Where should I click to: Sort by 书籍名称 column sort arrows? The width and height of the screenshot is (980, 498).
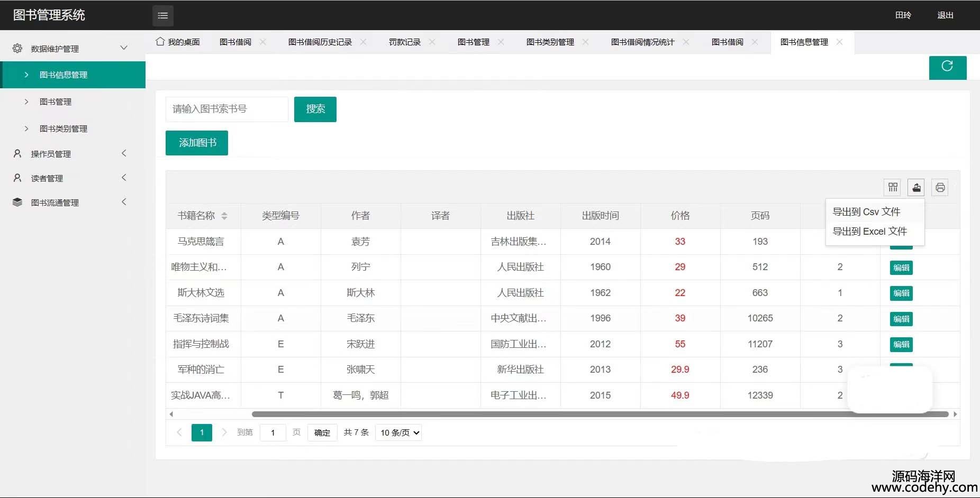point(224,216)
